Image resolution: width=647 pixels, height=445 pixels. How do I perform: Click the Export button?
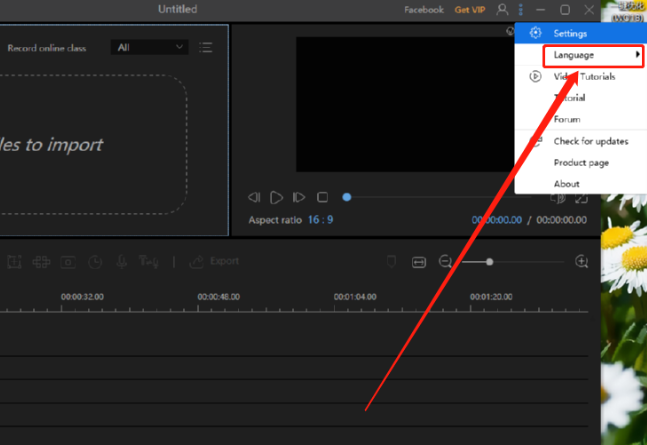tap(214, 261)
